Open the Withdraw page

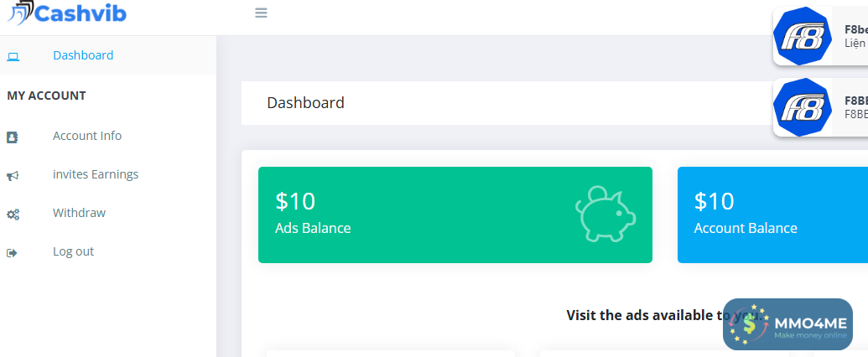[x=79, y=213]
